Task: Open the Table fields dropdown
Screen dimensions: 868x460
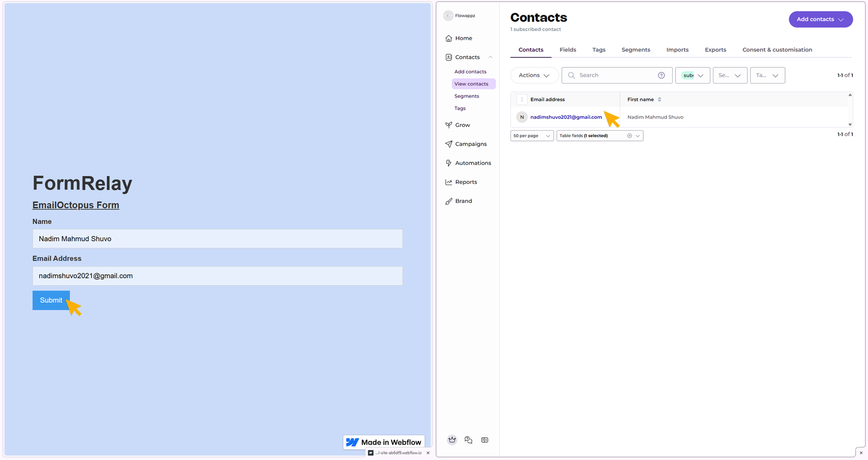Action: pyautogui.click(x=600, y=136)
